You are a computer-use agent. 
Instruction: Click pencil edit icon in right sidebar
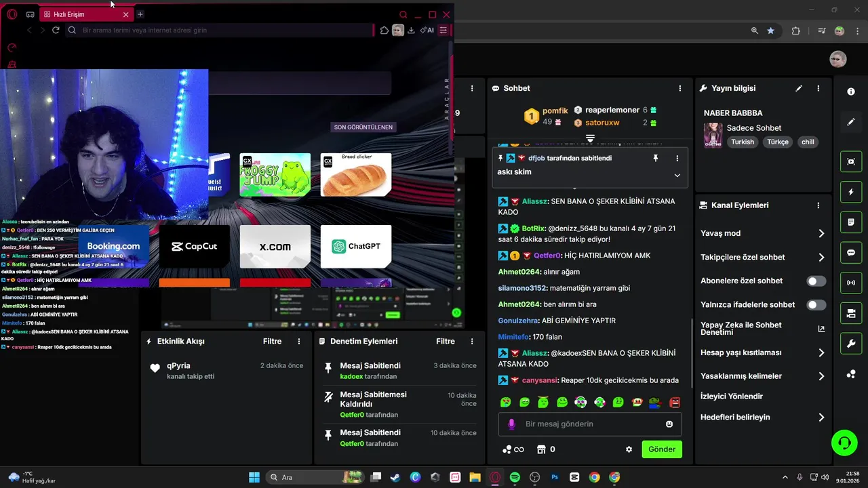pos(851,122)
